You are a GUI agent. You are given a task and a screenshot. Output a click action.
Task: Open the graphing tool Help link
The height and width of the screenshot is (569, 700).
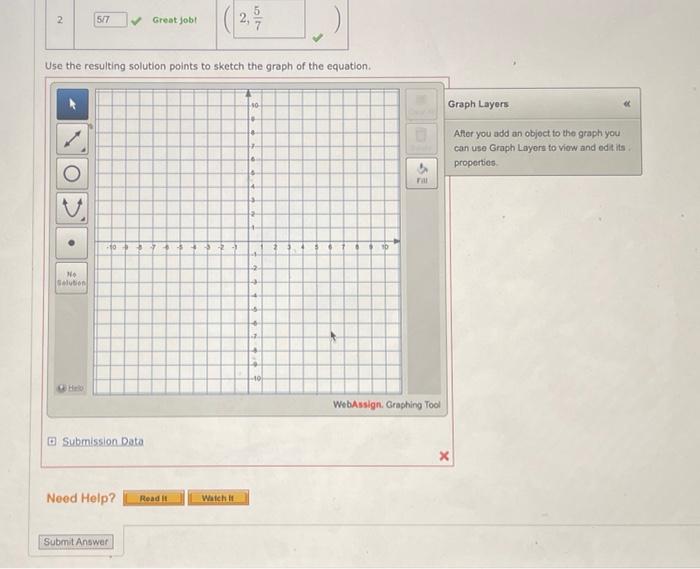click(71, 388)
